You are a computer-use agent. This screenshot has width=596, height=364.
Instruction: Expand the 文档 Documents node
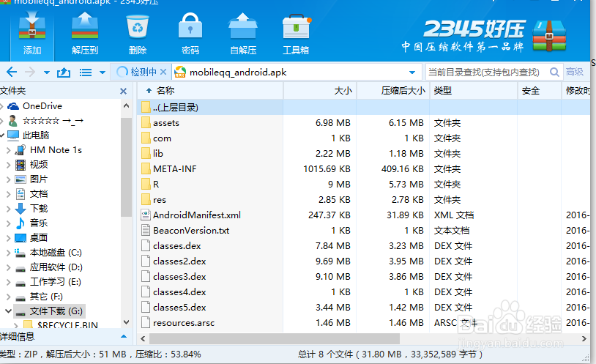[9, 194]
